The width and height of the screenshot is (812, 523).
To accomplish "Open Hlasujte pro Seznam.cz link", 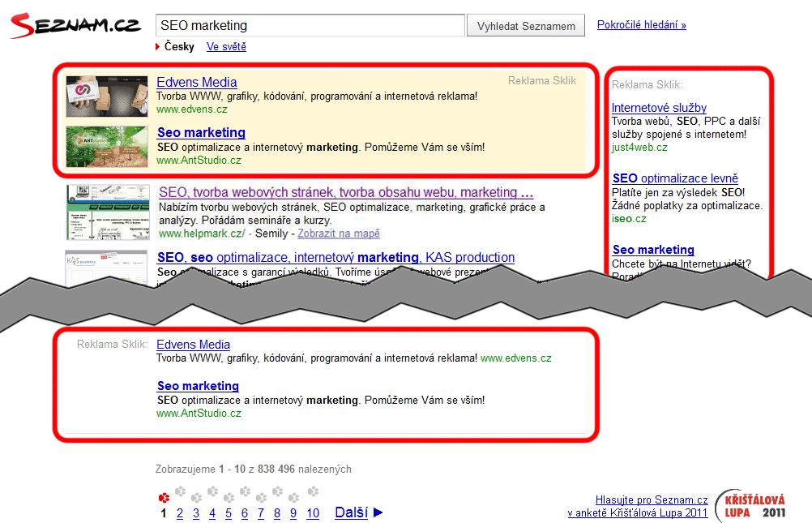I will (652, 500).
